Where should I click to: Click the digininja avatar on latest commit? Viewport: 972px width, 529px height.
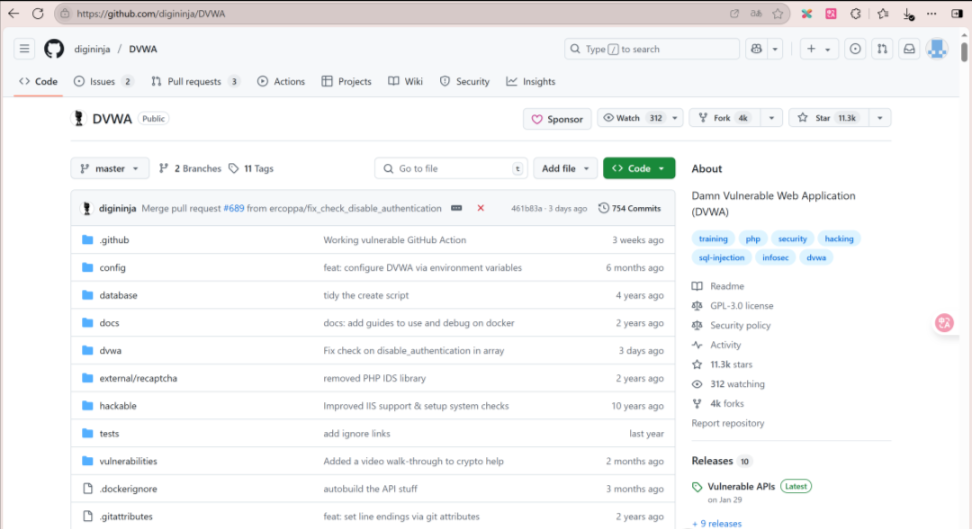[x=87, y=208]
